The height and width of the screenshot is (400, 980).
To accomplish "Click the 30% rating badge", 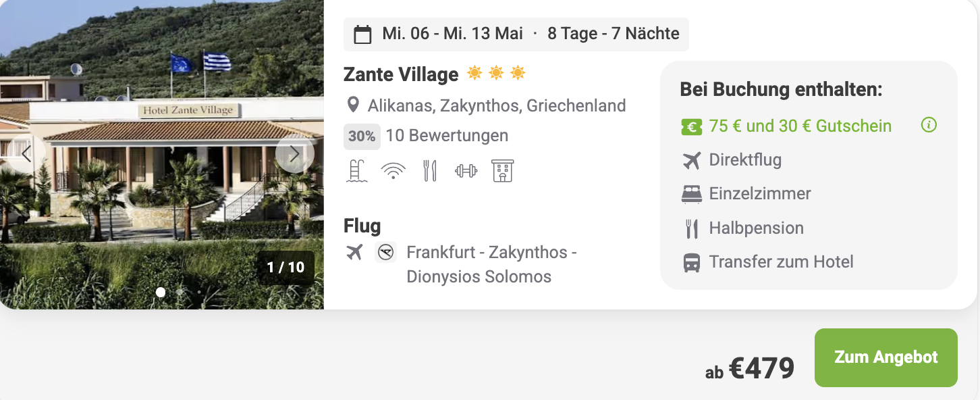I will 362,136.
